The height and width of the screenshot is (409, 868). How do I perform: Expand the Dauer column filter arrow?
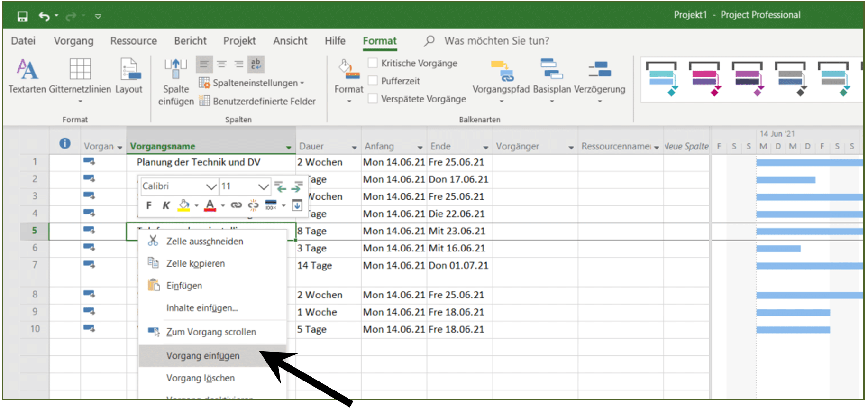[x=354, y=147]
